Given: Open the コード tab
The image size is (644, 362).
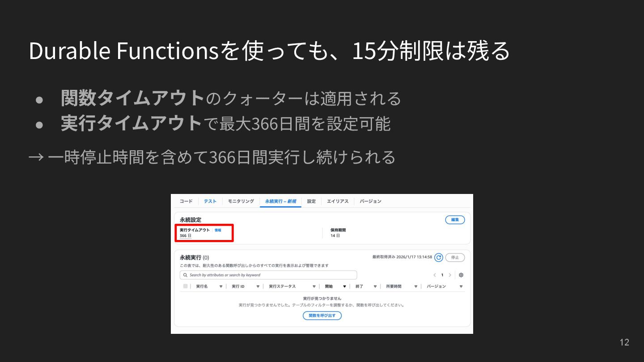Looking at the screenshot, I should click(x=186, y=201).
